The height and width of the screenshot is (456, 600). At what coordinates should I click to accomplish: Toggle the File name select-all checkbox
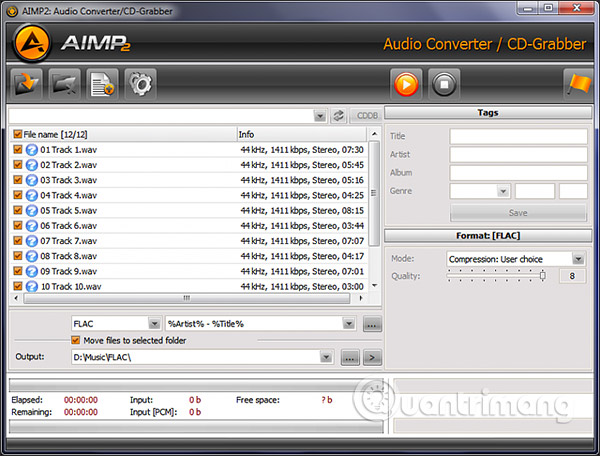click(x=18, y=134)
